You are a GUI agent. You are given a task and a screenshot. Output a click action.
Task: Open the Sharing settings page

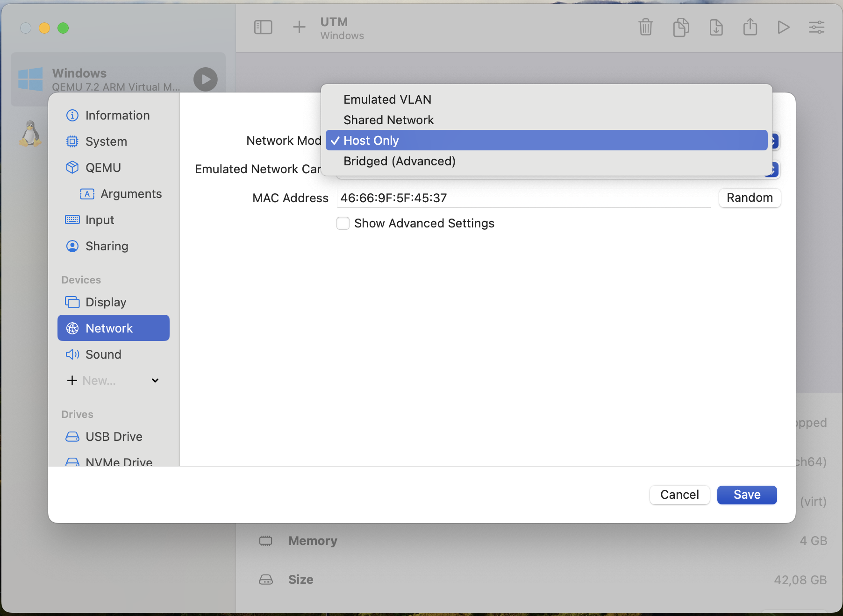107,246
